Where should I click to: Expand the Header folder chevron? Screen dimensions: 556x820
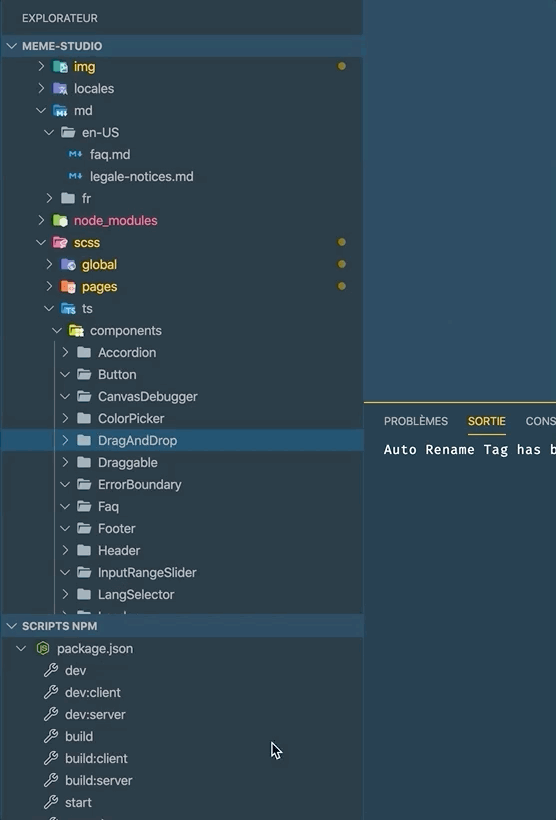[65, 550]
